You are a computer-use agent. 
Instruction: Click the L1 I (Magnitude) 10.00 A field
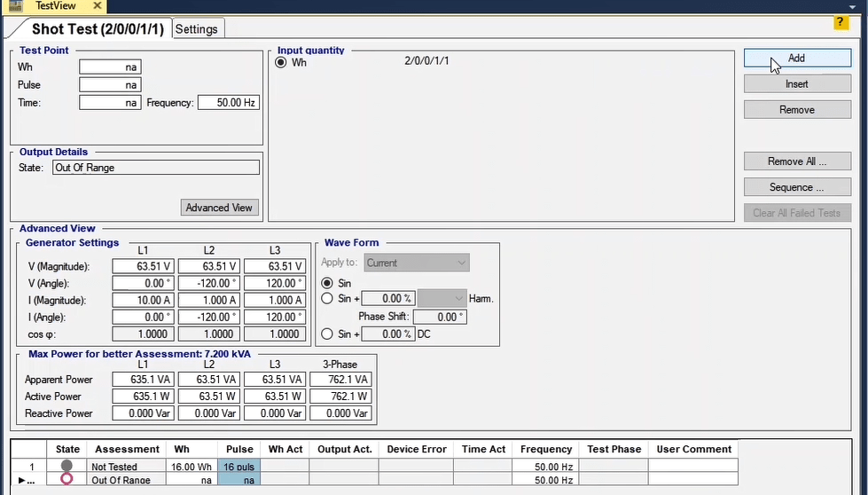coord(144,301)
